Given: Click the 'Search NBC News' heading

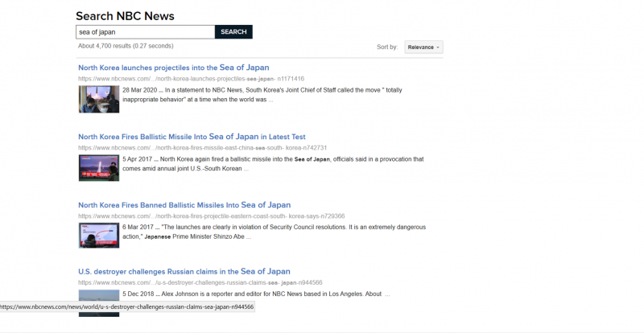Looking at the screenshot, I should click(125, 16).
